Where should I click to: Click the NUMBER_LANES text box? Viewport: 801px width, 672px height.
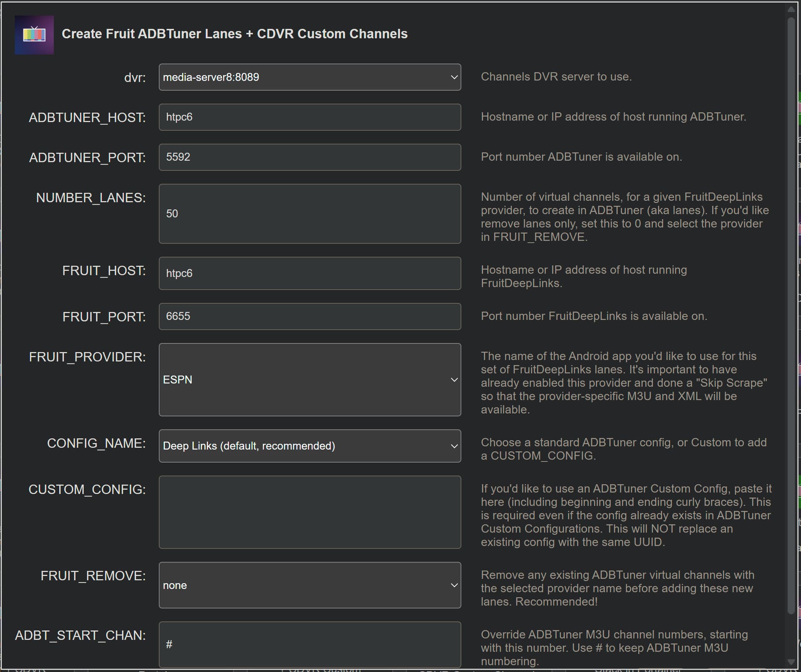(x=309, y=214)
